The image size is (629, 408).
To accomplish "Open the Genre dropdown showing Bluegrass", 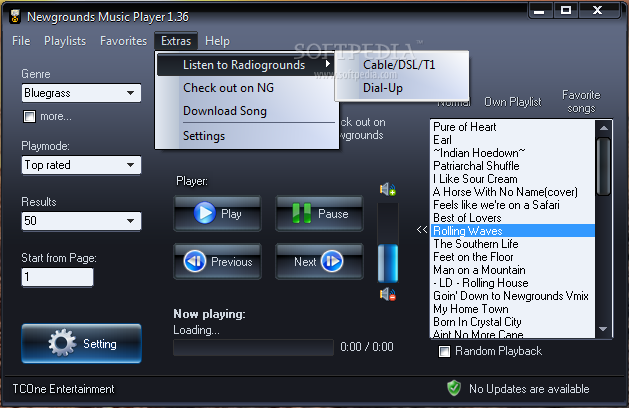I will click(81, 93).
